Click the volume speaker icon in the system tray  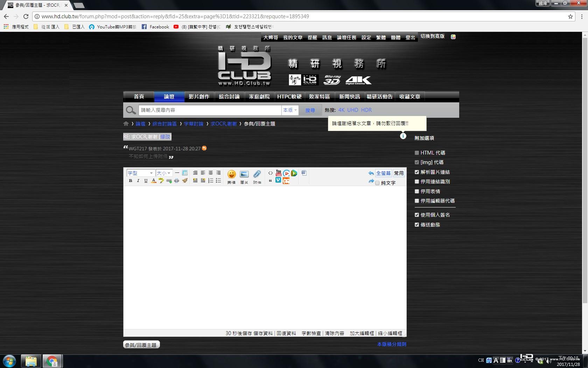[x=548, y=361]
